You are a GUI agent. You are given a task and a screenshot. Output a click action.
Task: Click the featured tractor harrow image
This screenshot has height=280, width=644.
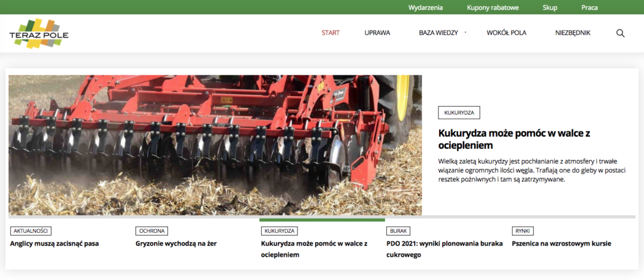pyautogui.click(x=215, y=145)
